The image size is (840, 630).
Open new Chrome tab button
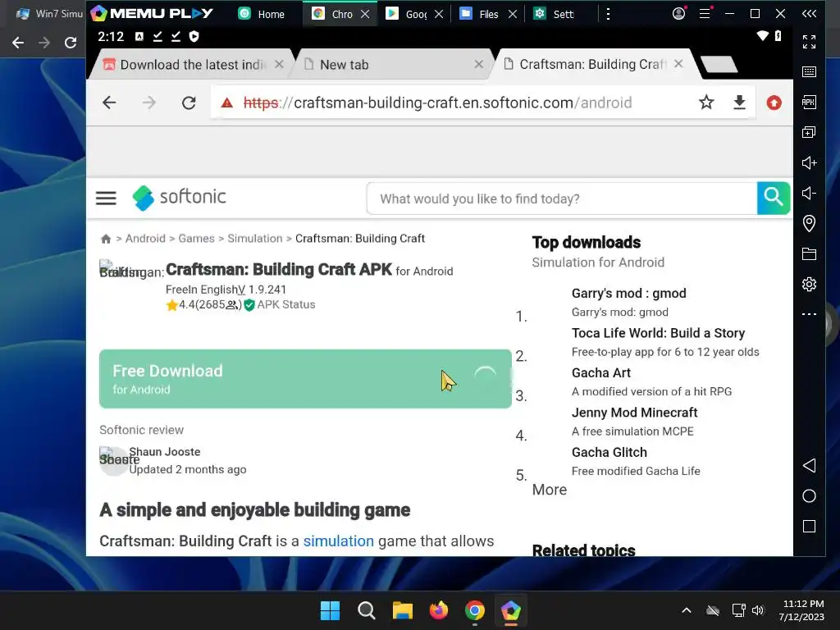coord(719,64)
